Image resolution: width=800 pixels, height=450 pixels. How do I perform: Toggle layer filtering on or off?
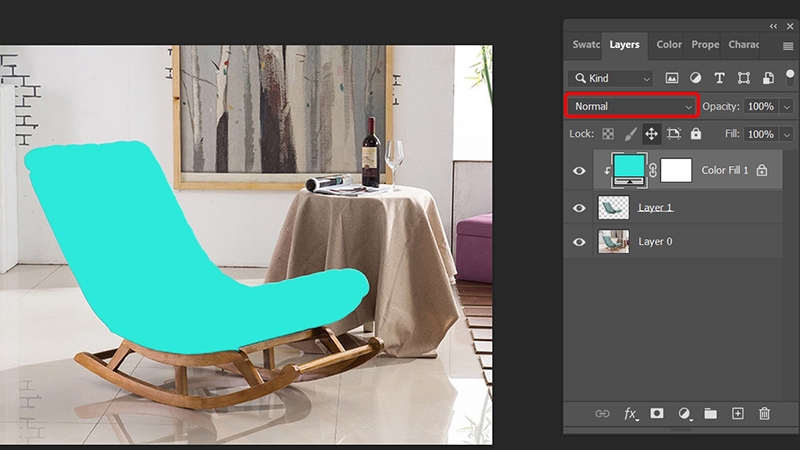point(790,77)
